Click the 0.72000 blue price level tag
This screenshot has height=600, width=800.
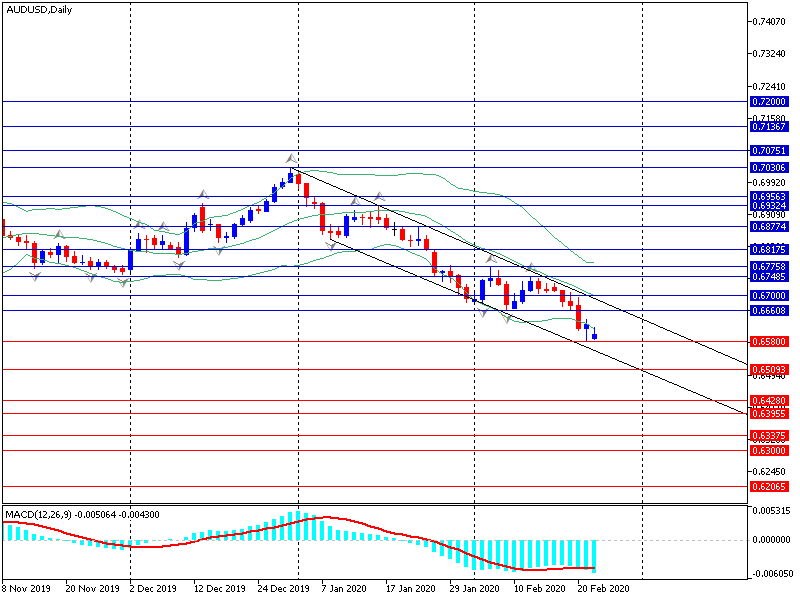tap(768, 102)
